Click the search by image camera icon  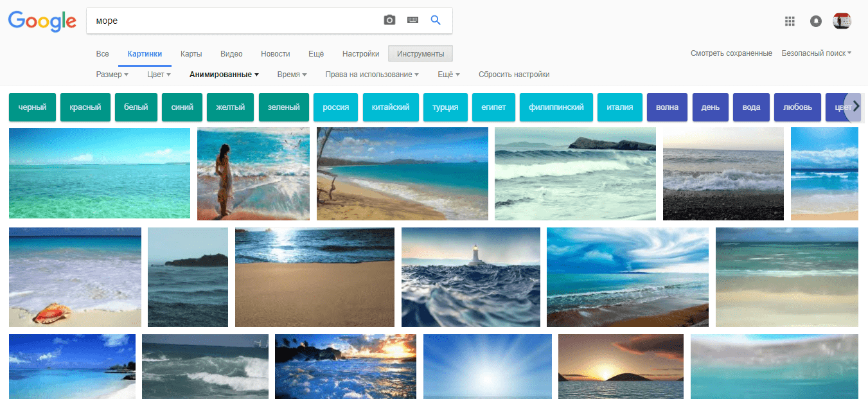[x=389, y=21]
